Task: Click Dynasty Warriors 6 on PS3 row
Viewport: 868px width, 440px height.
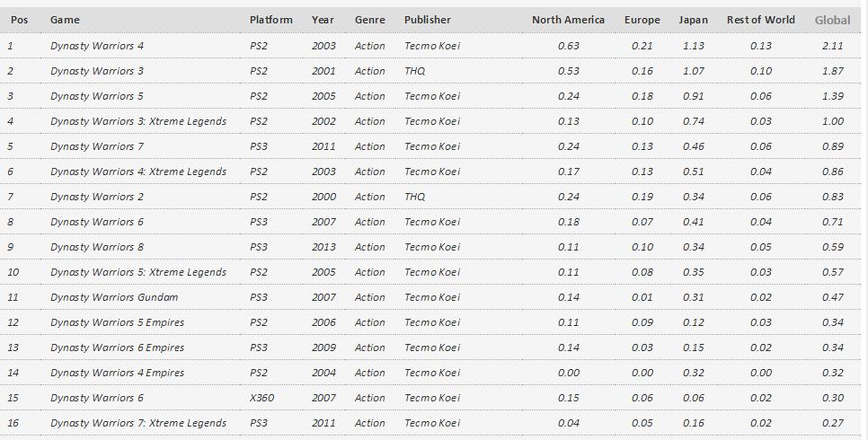Action: pos(97,222)
